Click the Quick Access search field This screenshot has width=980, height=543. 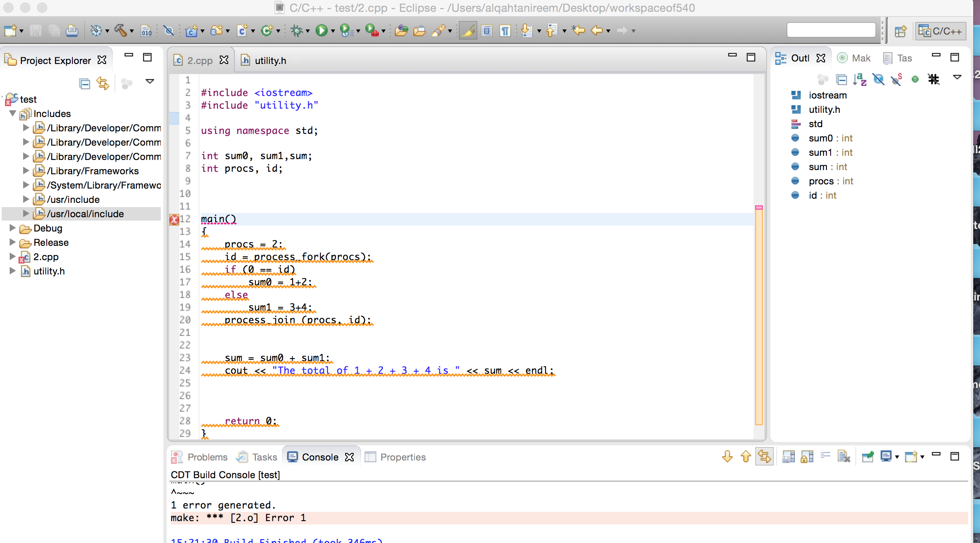831,31
